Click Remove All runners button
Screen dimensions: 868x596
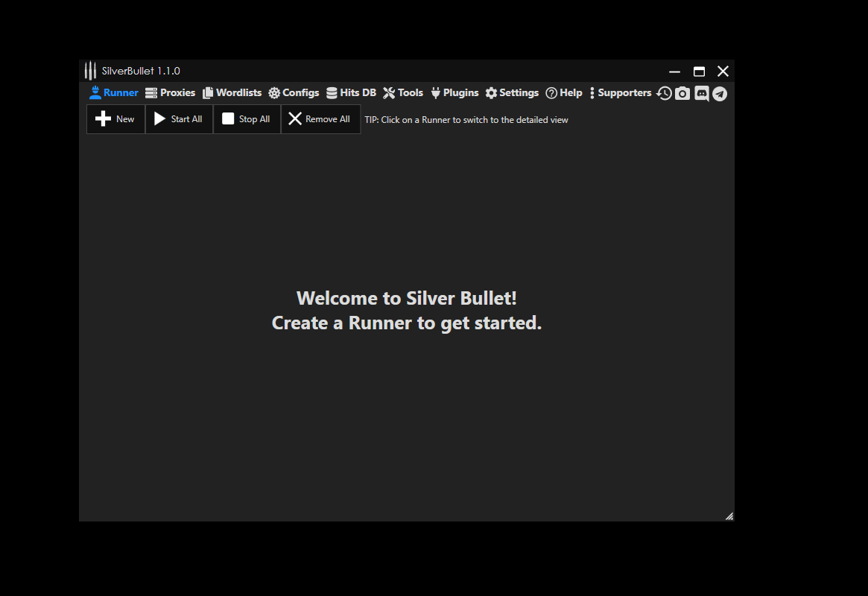(320, 119)
